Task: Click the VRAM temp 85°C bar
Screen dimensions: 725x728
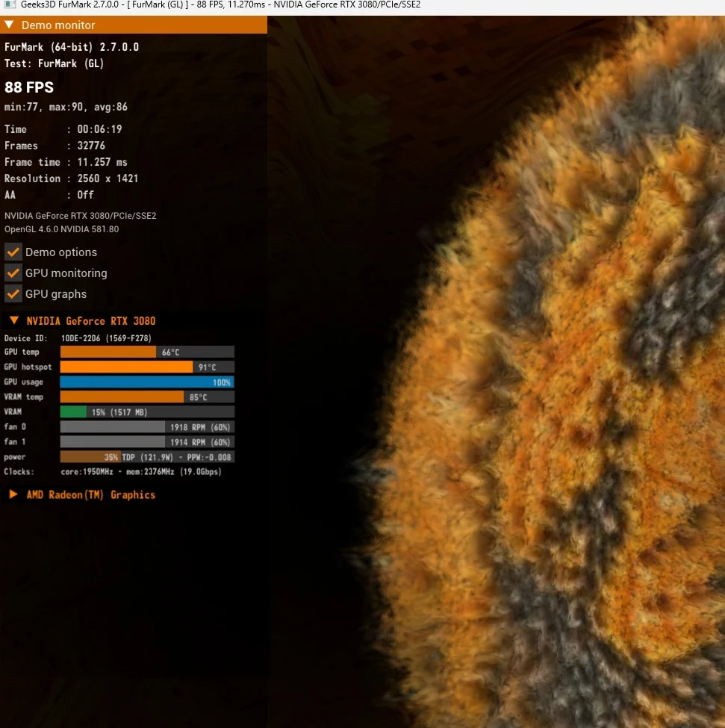Action: click(x=147, y=397)
